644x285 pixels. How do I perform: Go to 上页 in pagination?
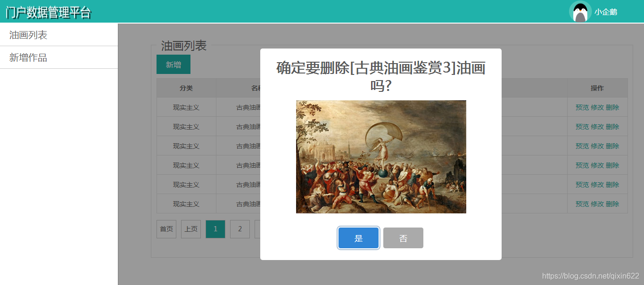[191, 229]
